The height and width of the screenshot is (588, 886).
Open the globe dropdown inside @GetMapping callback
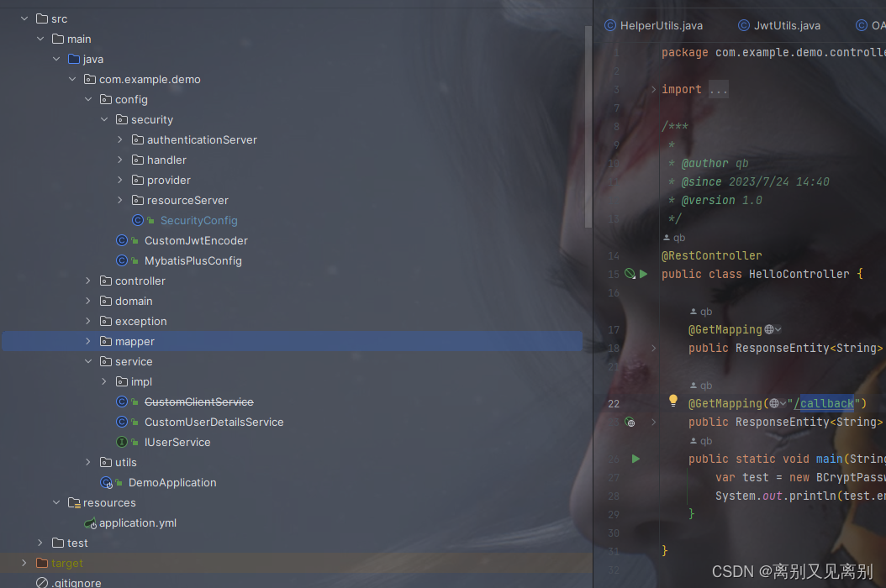[778, 403]
